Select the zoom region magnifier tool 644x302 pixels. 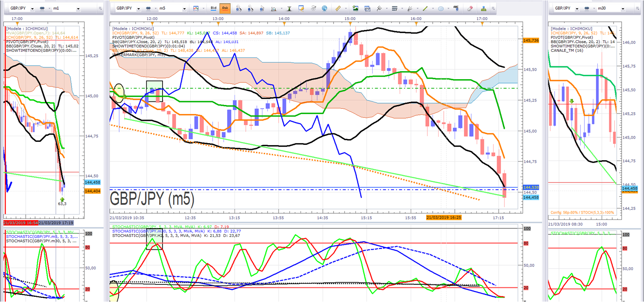274,8
